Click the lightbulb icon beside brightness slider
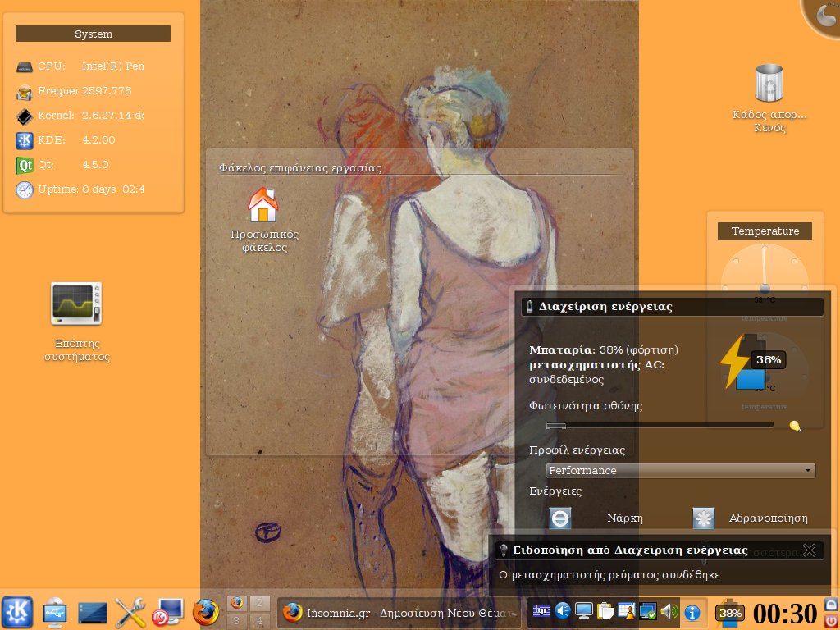 point(796,426)
